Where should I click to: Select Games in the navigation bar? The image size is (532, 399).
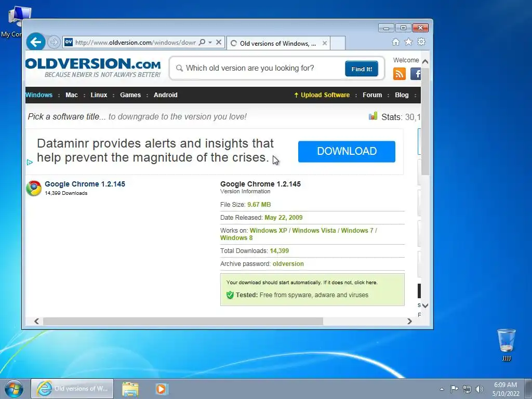pos(130,95)
